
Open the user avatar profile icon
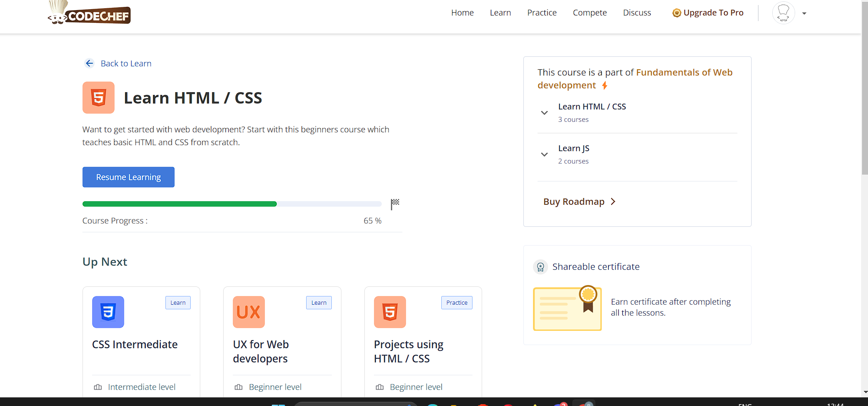[x=783, y=13]
